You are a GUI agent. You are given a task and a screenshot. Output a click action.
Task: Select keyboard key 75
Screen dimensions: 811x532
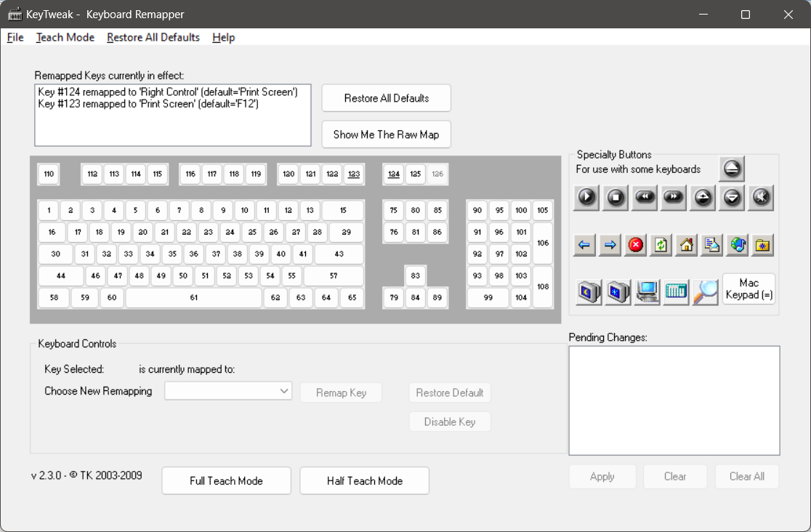pyautogui.click(x=394, y=210)
